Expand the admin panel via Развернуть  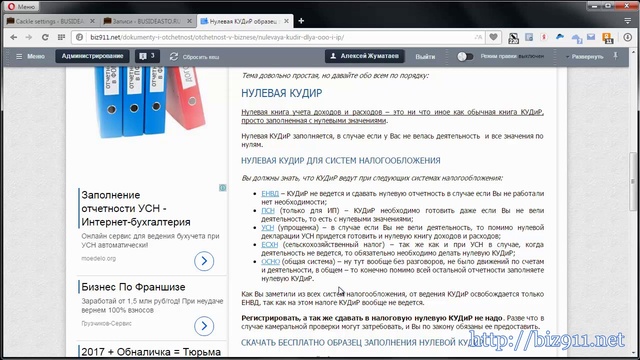pyautogui.click(x=584, y=57)
